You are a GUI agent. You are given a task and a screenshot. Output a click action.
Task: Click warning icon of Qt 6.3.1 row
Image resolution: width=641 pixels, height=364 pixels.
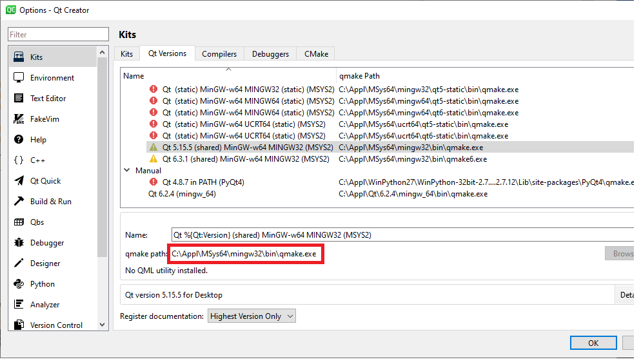coord(153,159)
